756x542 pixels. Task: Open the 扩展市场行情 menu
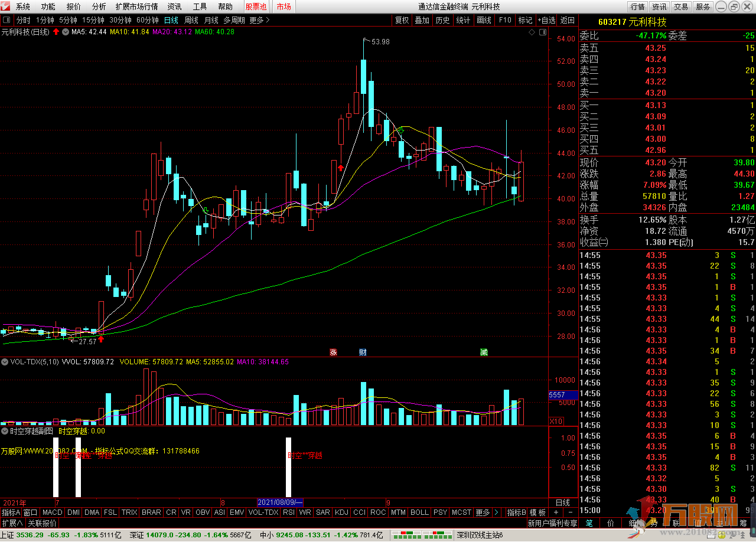coord(137,7)
